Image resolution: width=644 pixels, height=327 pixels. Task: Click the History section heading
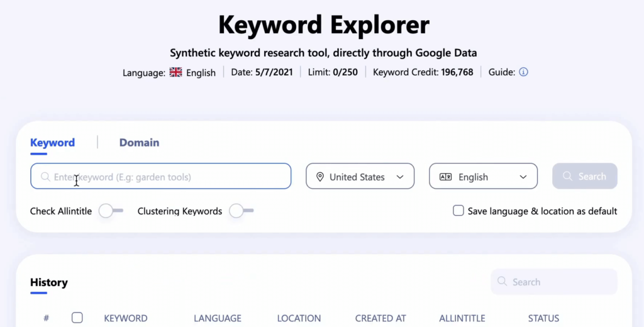tap(49, 282)
